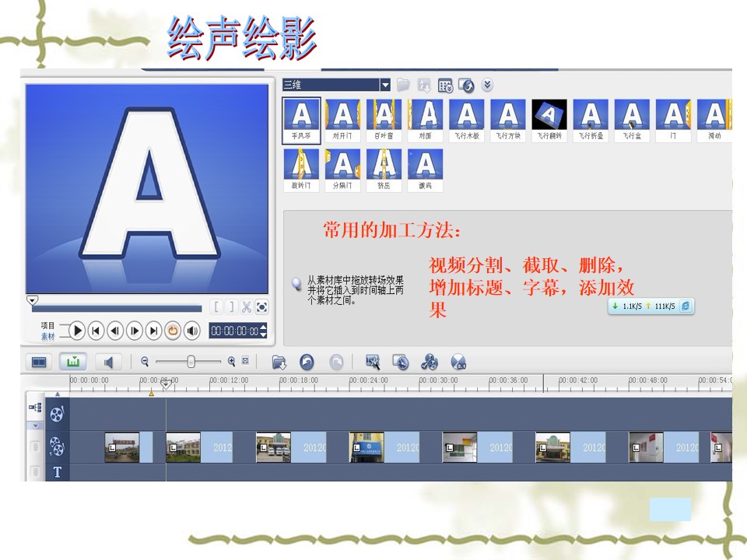Toggle title track ripple editing lock
This screenshot has height=560, width=747.
[x=35, y=472]
